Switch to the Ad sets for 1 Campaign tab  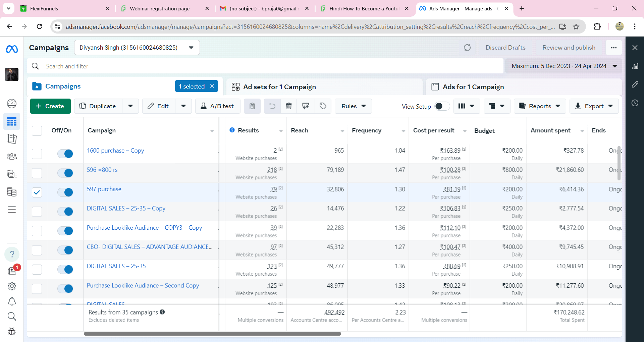(279, 87)
